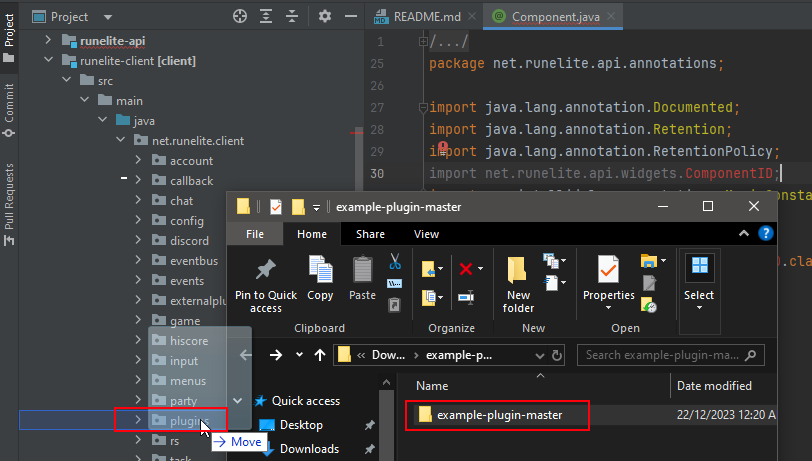Open Explorer recent locations dropdown arrow

click(299, 355)
